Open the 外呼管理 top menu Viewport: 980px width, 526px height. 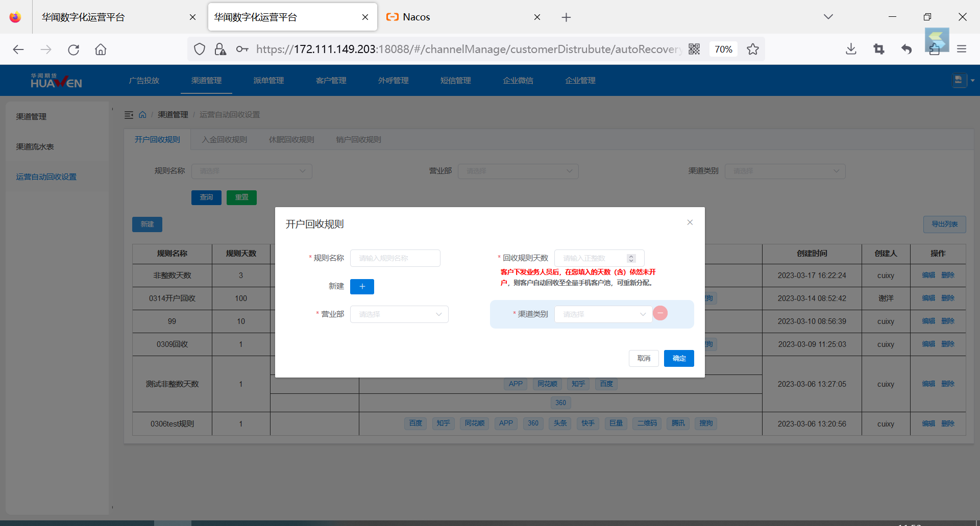[393, 81]
